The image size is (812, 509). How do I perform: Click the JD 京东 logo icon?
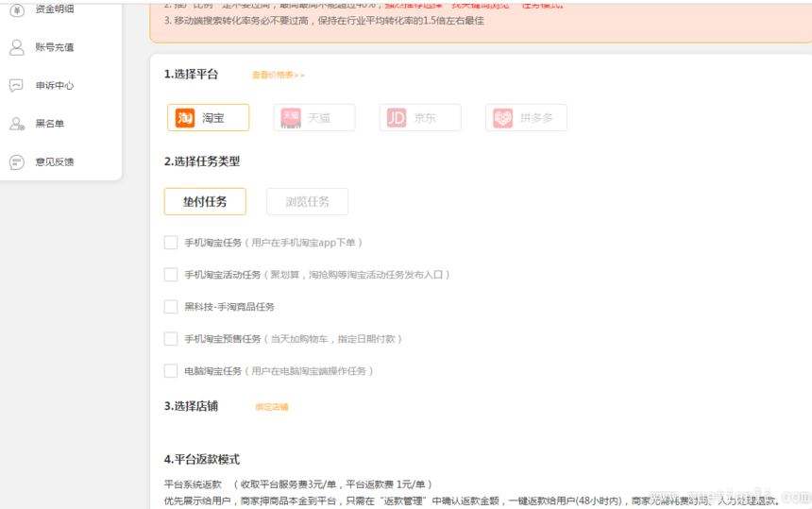(397, 118)
